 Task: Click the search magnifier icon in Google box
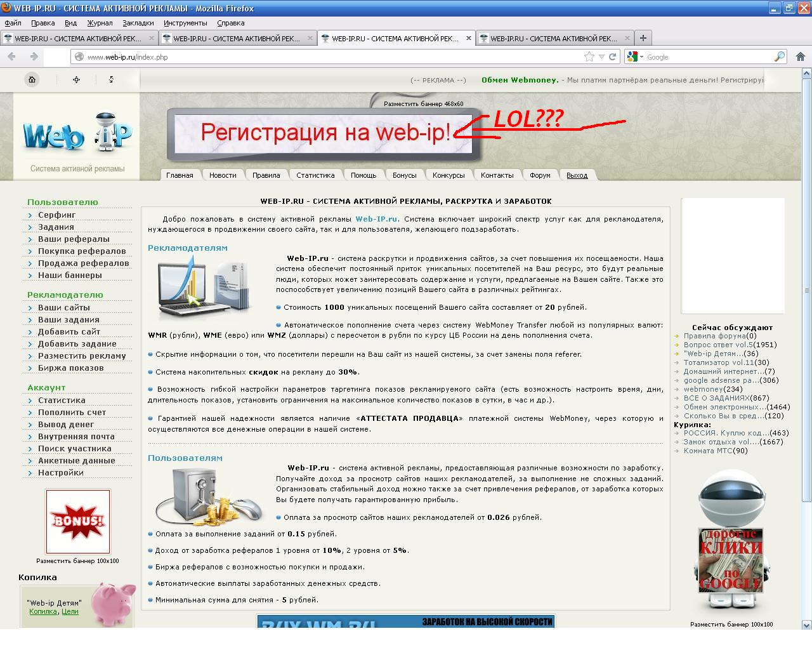(780, 56)
